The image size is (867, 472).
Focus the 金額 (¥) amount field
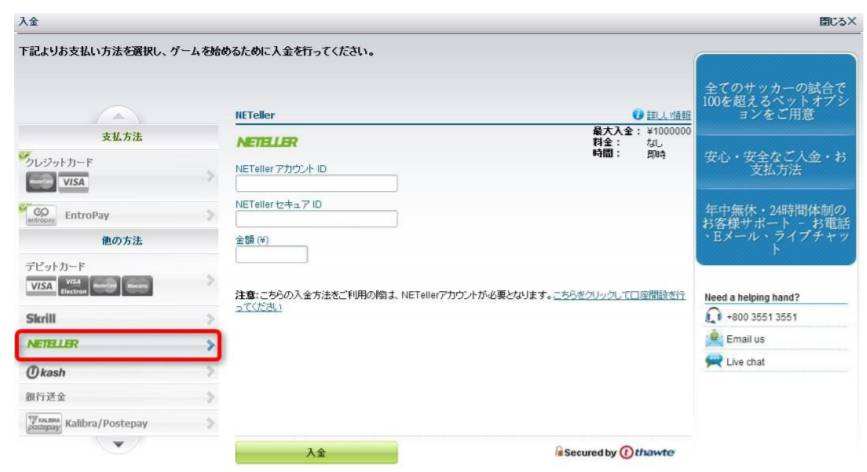tap(271, 254)
